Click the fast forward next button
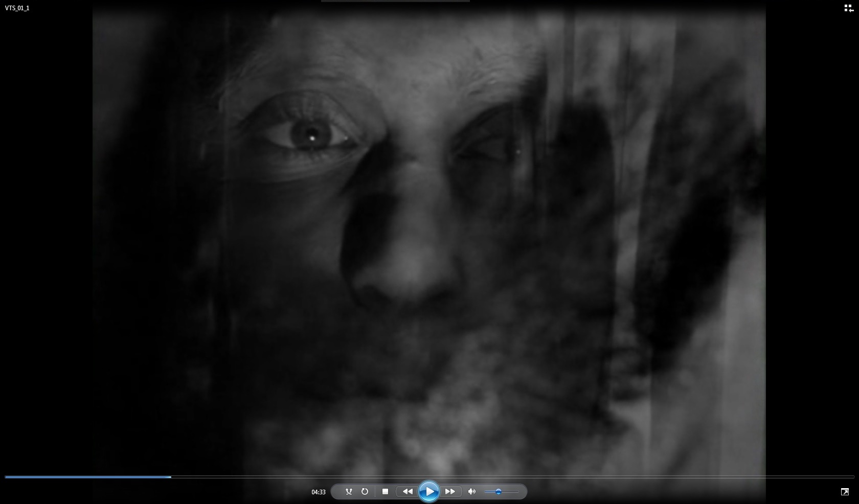The width and height of the screenshot is (859, 504). (450, 492)
